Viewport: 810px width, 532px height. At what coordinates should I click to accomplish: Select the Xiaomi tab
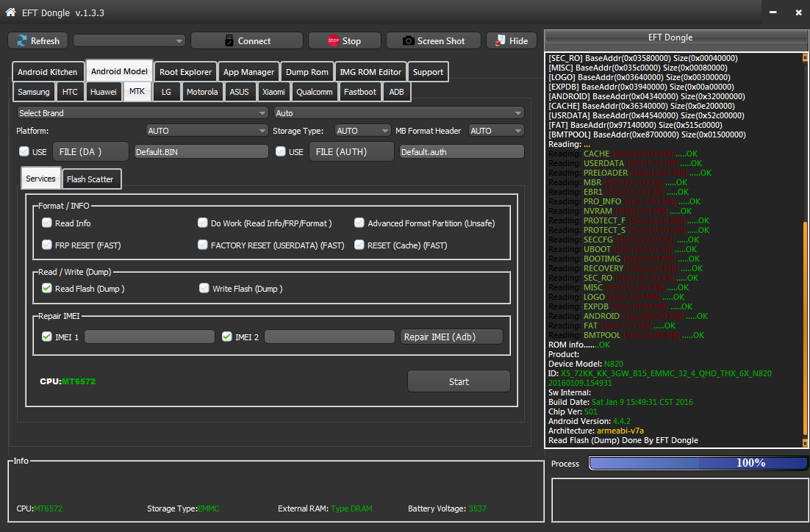click(x=273, y=92)
